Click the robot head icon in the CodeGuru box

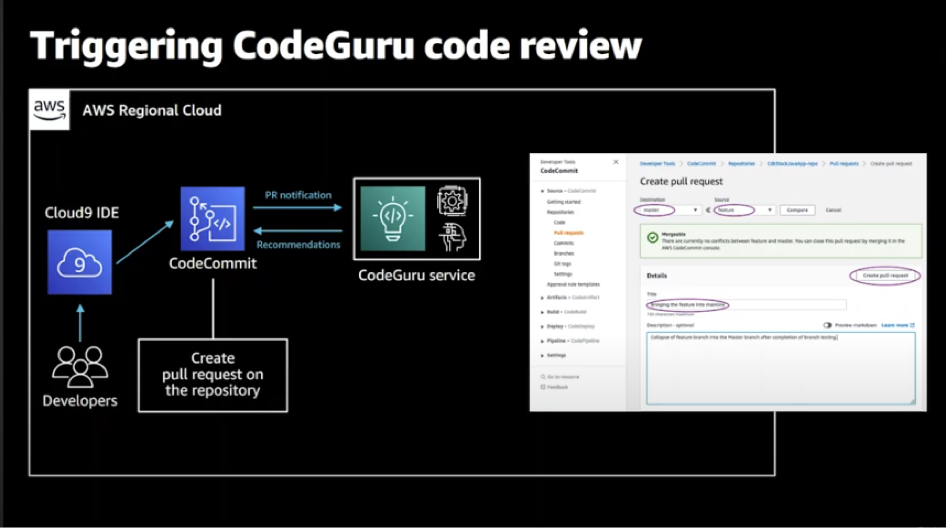452,237
